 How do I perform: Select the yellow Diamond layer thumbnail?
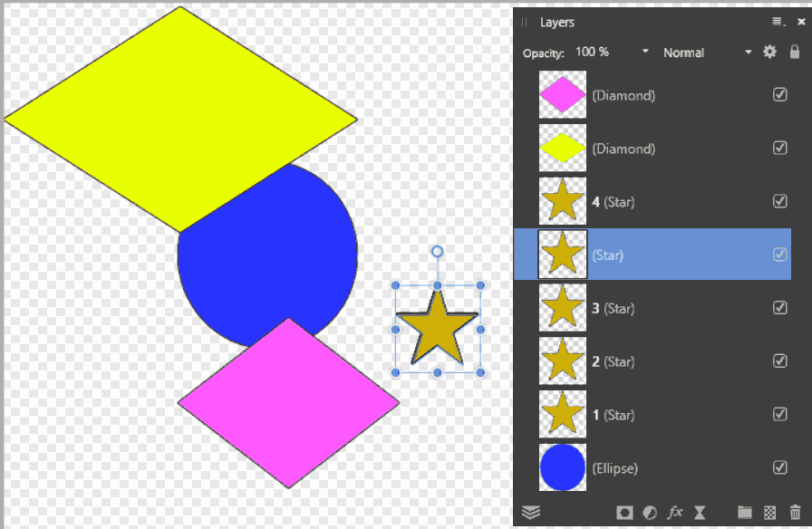[563, 148]
